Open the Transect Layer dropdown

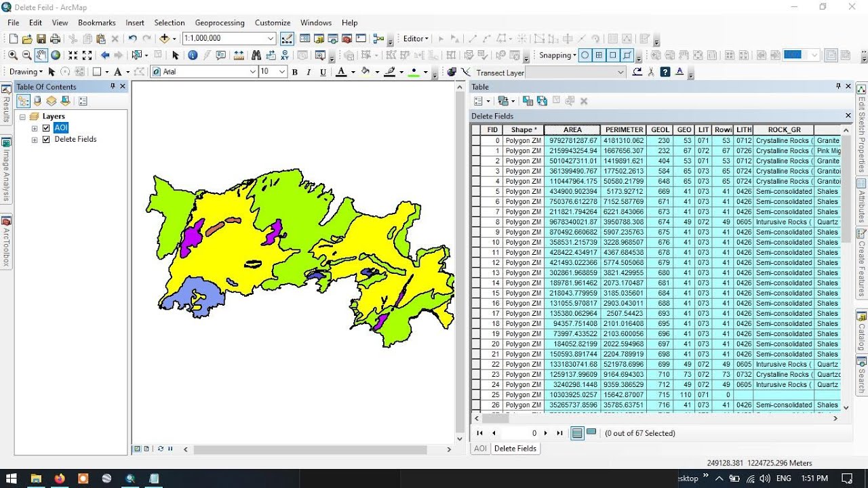click(x=620, y=72)
